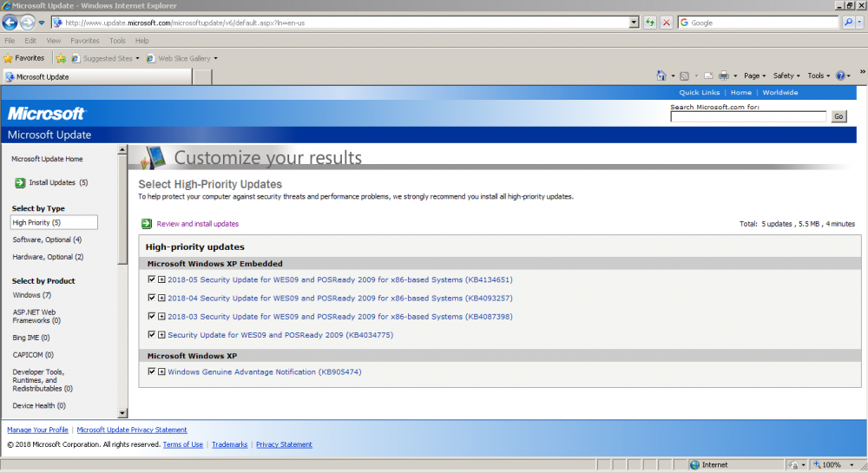Click the Internet zone globe icon
868x473 pixels.
694,464
